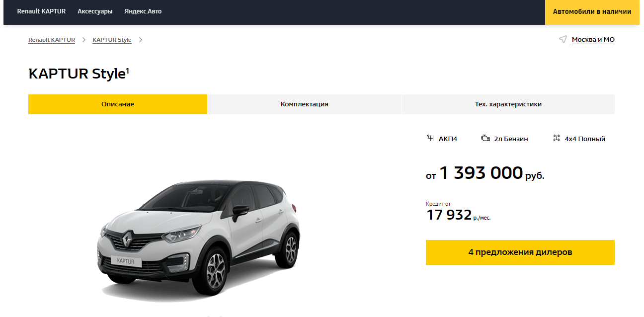Open Яндекс.Авто in the top navigation
The width and height of the screenshot is (644, 317).
click(143, 11)
